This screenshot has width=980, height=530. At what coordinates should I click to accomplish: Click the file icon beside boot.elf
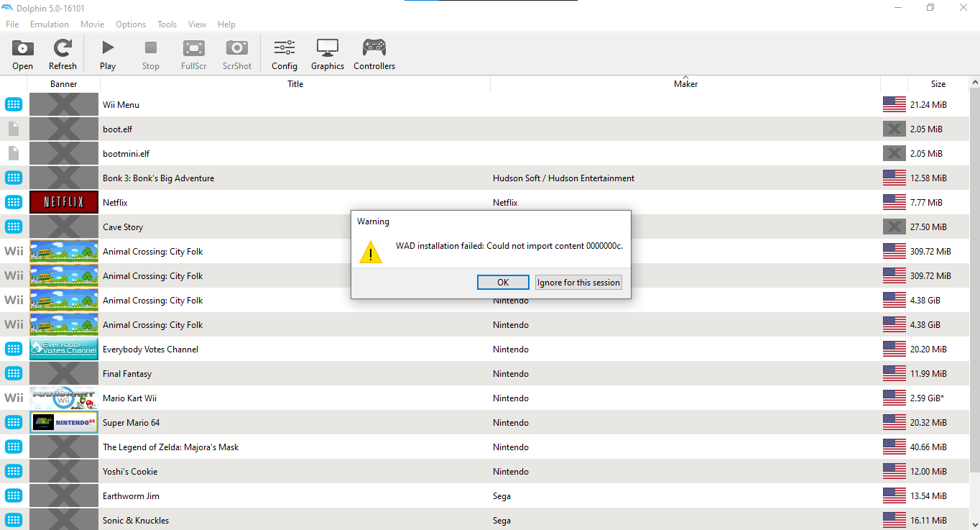pyautogui.click(x=14, y=129)
